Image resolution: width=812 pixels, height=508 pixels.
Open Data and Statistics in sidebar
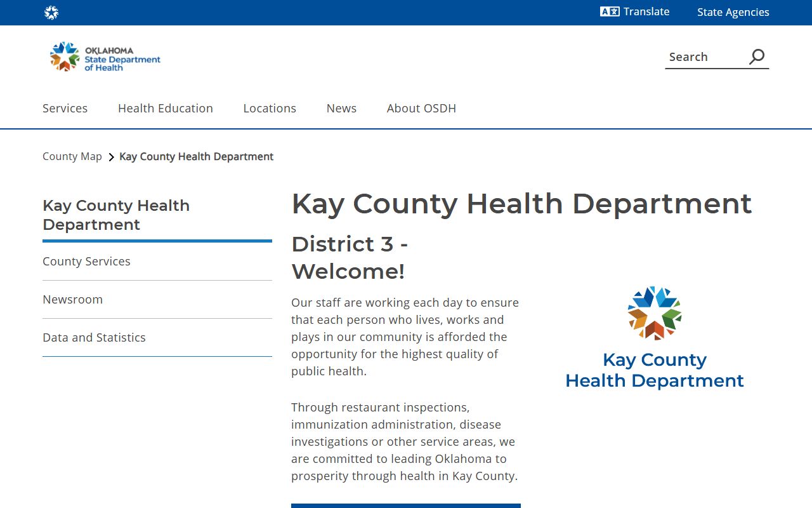point(157,338)
